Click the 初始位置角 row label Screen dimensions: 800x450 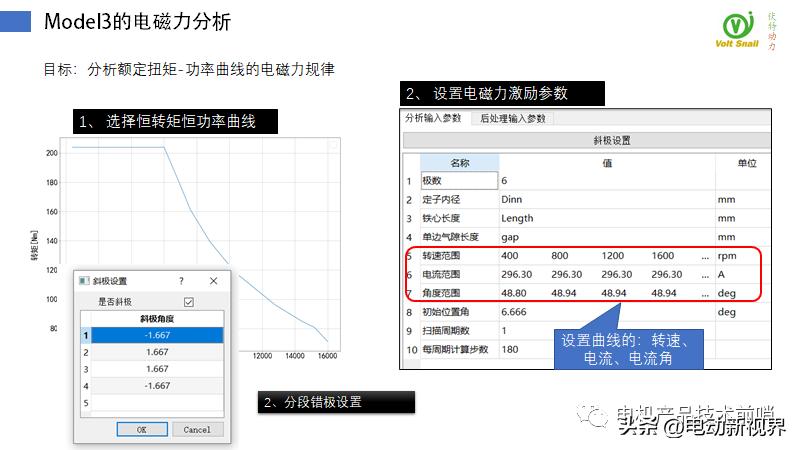pos(445,312)
